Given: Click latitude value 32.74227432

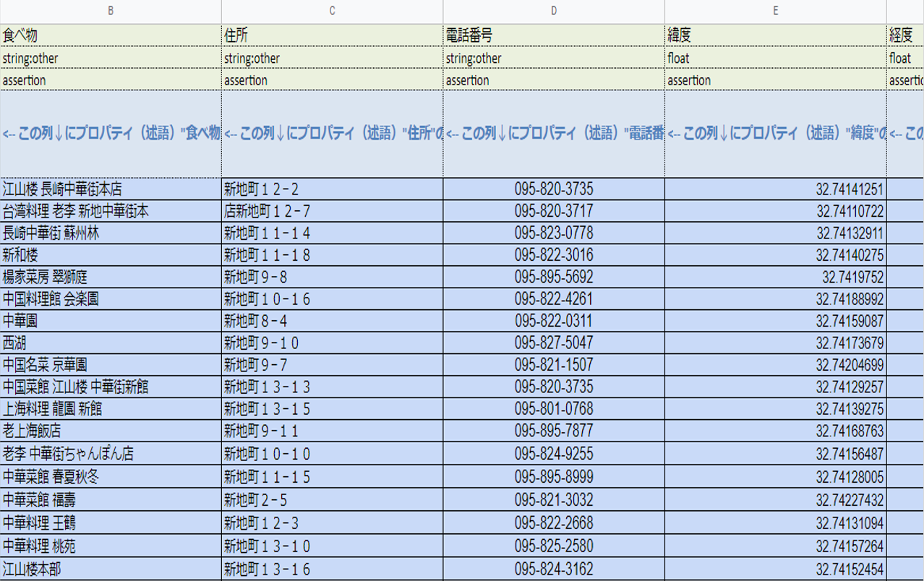Looking at the screenshot, I should click(775, 500).
